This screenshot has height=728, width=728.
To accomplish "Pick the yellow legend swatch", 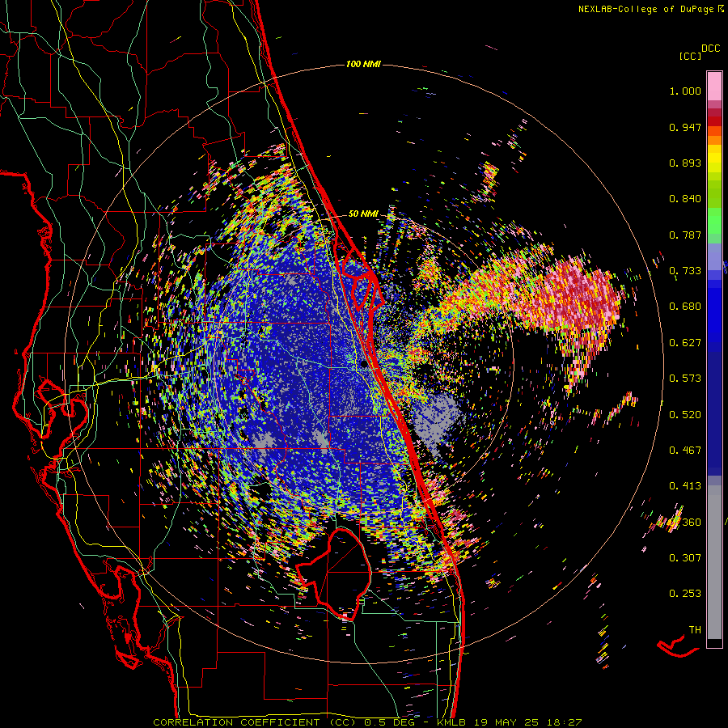I will (x=714, y=159).
